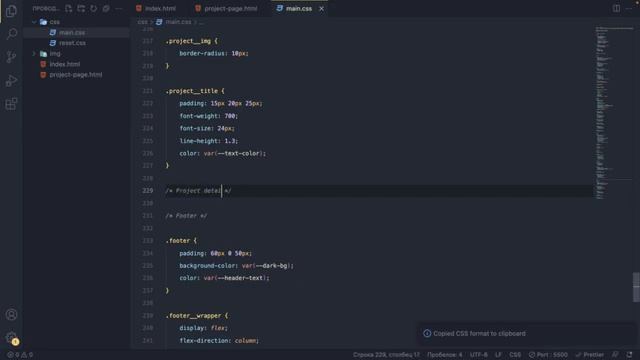Screen dimensions: 640x360
Task: Change file encoding UTF-8
Action: (478, 355)
